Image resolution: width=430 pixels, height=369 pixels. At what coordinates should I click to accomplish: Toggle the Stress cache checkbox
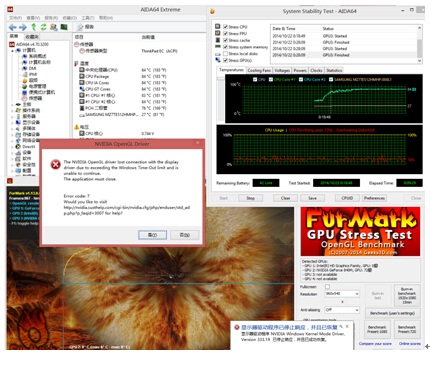point(226,40)
